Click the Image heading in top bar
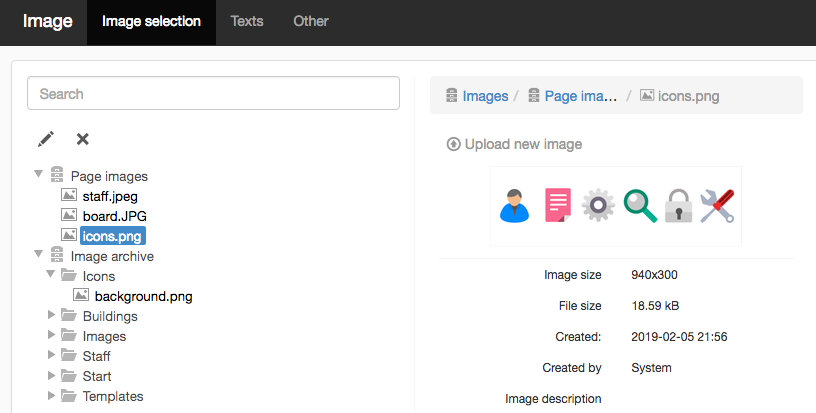Viewport: 816px width, 413px height. click(x=47, y=21)
